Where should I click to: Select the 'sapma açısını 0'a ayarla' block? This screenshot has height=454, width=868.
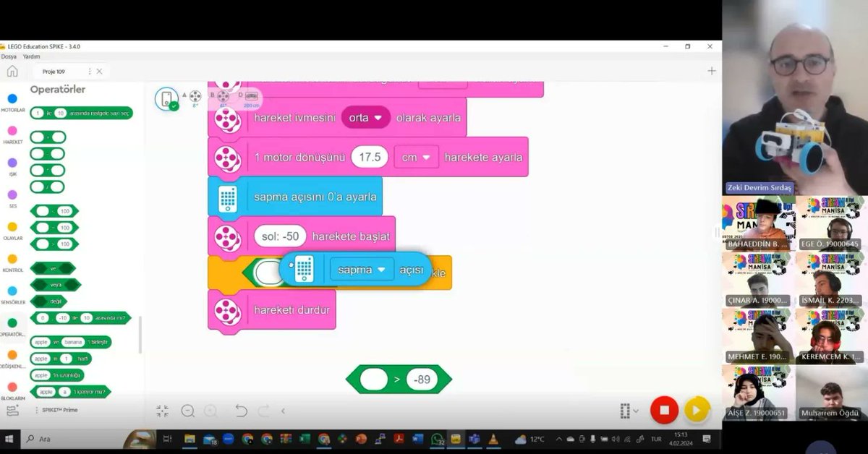(x=295, y=196)
